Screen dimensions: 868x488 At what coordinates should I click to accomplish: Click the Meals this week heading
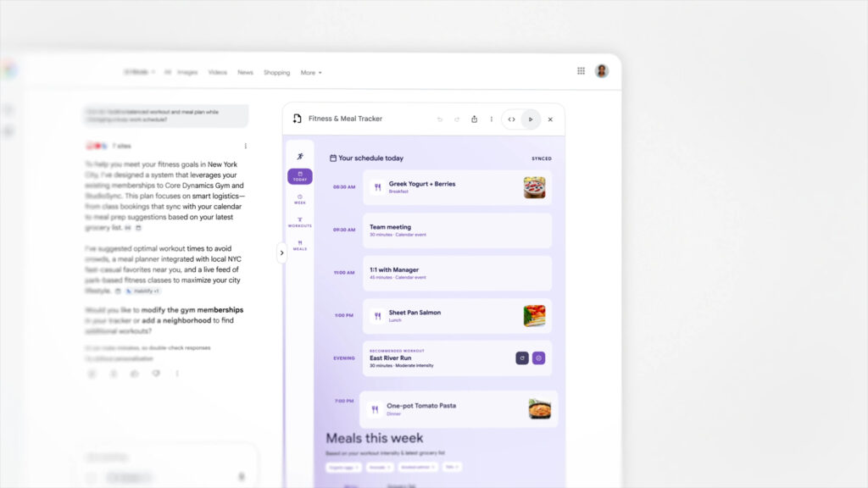pyautogui.click(x=374, y=438)
